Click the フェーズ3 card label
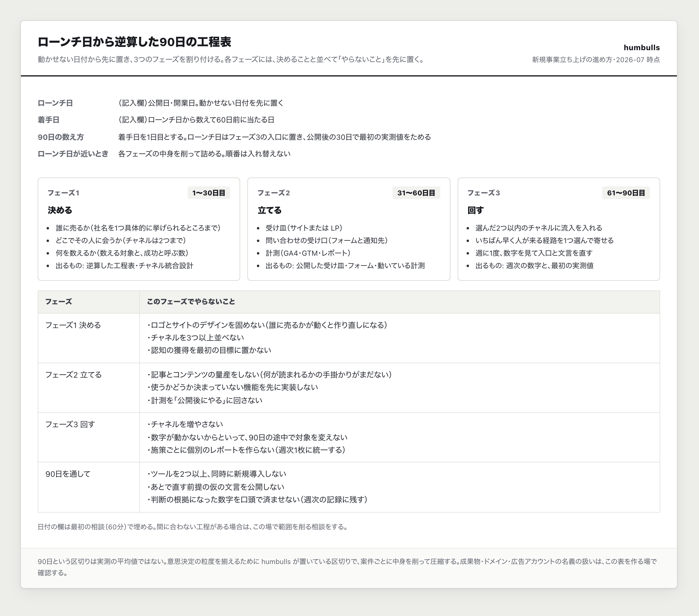 pyautogui.click(x=484, y=193)
